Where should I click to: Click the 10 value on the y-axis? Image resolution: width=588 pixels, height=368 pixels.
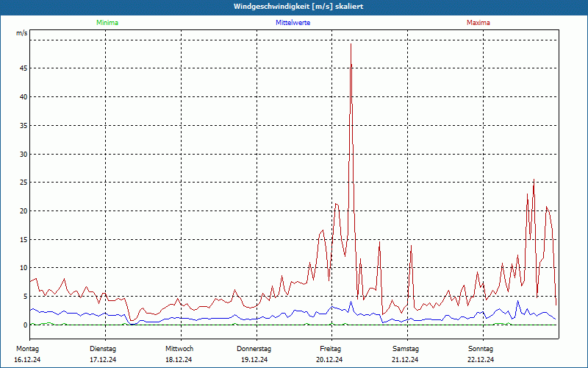click(x=23, y=268)
